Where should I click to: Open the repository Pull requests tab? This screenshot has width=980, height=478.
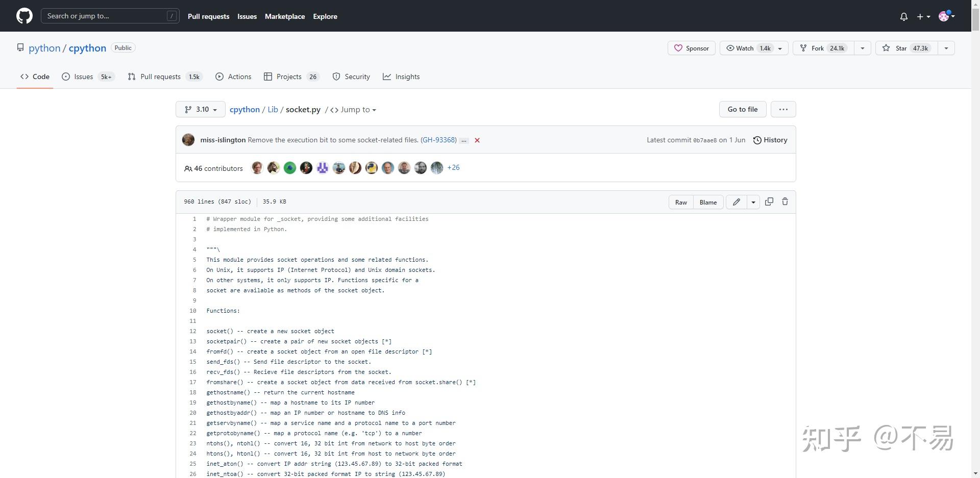(x=165, y=77)
